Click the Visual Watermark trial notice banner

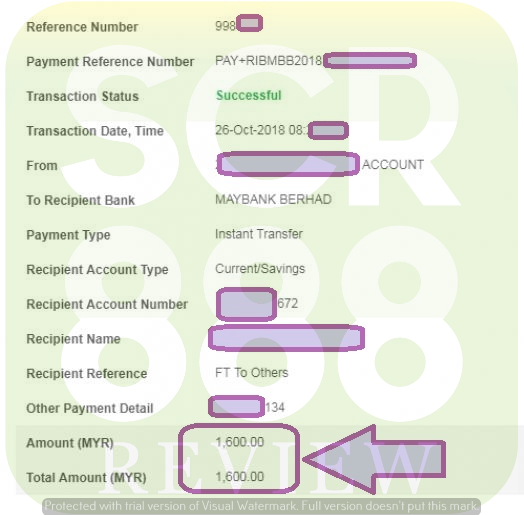(x=262, y=506)
